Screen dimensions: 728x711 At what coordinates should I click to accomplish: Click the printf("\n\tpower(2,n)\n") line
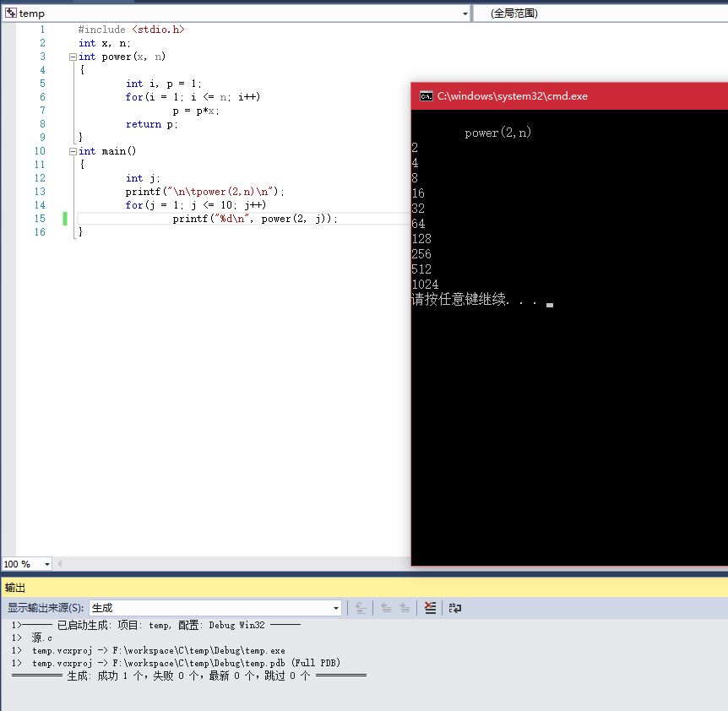pos(204,192)
